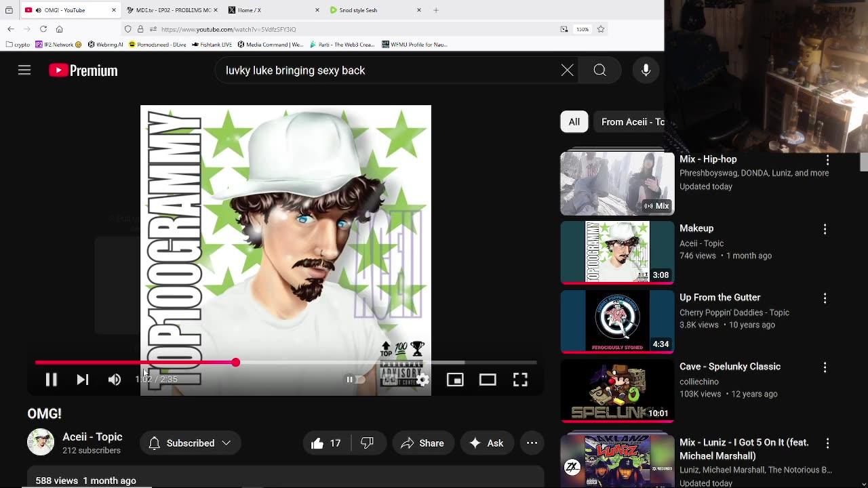Share the OMG! video
868x488 pixels.
point(422,443)
